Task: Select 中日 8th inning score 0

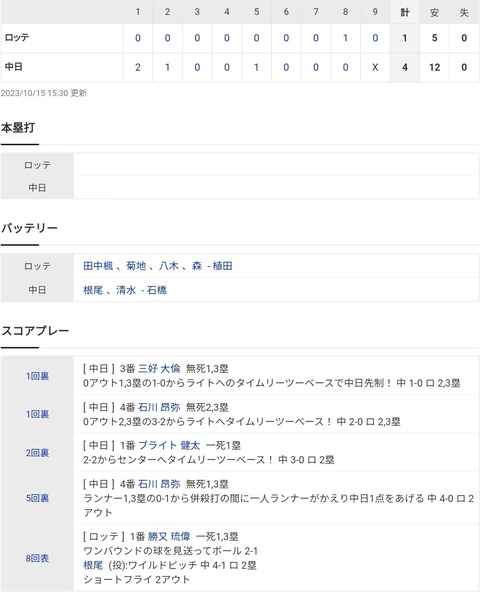Action: [345, 67]
